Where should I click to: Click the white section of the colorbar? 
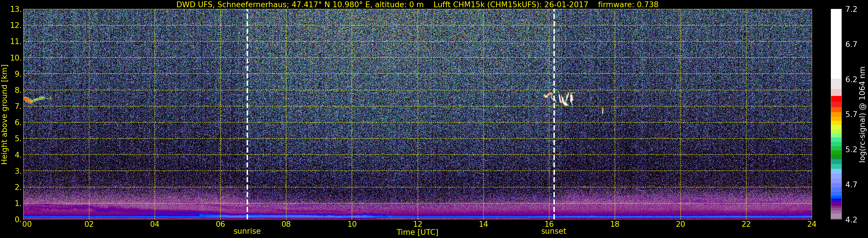[x=836, y=44]
